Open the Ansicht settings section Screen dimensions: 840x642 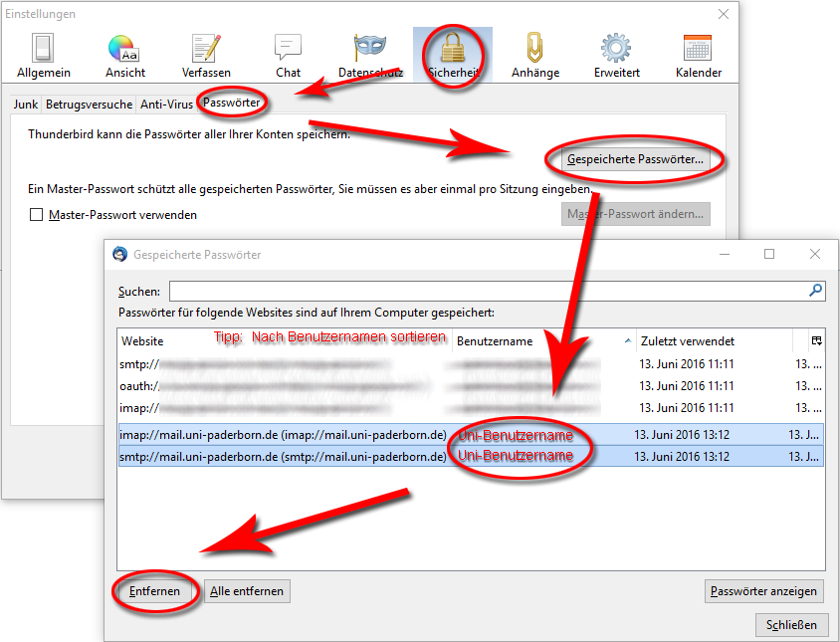(x=125, y=55)
